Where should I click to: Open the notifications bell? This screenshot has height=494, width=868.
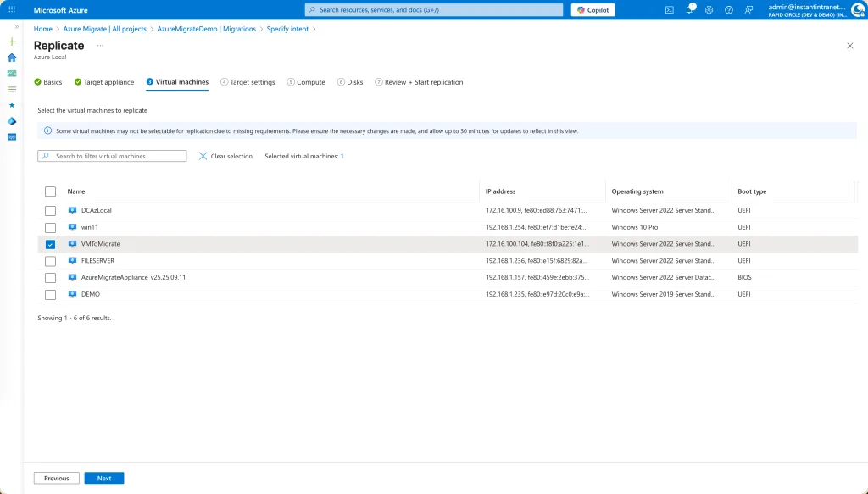point(689,10)
